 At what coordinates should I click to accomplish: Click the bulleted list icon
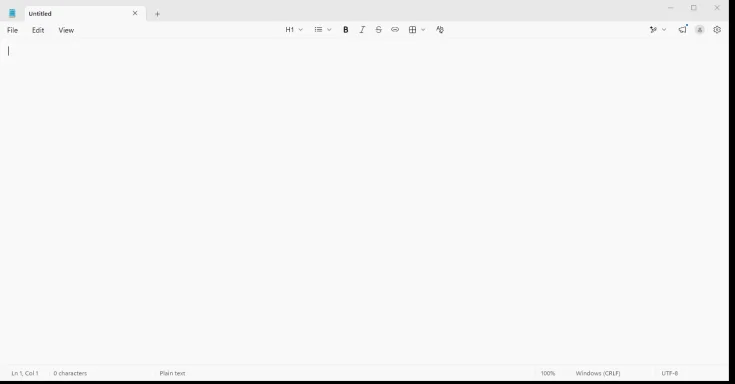[x=318, y=30]
